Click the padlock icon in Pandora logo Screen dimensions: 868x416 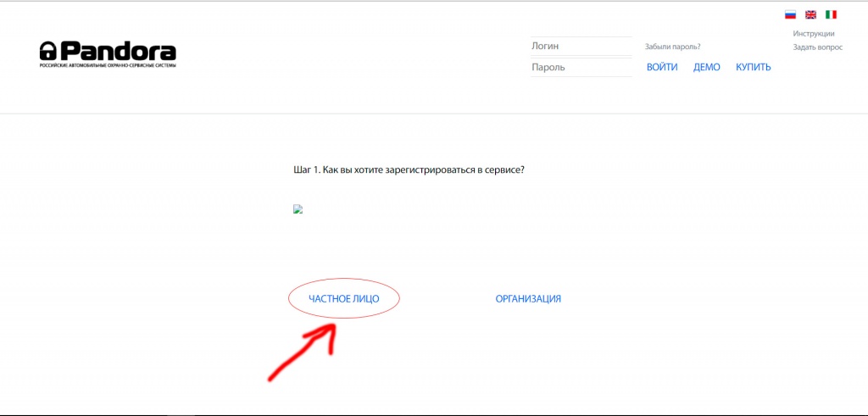coord(48,50)
